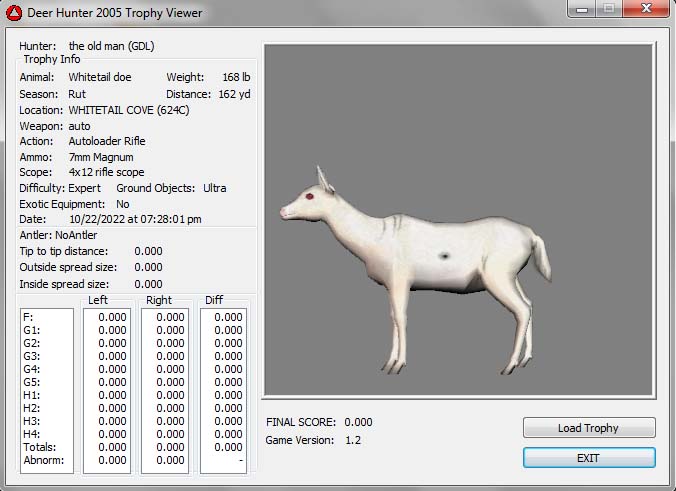Click the EXIT button
The height and width of the screenshot is (491, 676).
pos(589,457)
